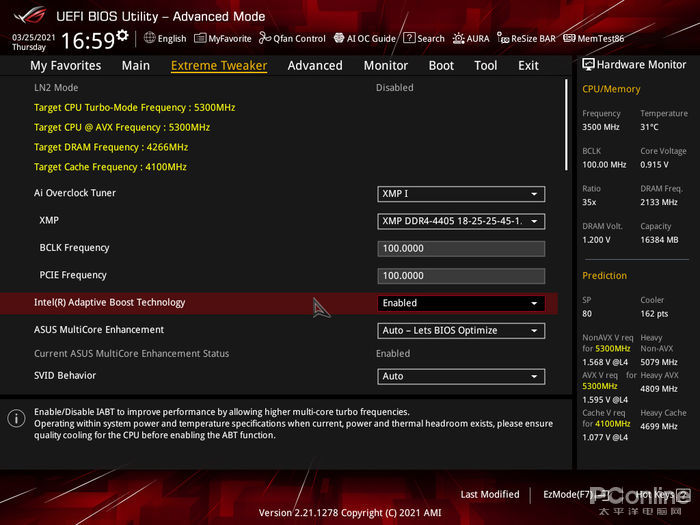Open clock settings gear icon

coord(122,35)
